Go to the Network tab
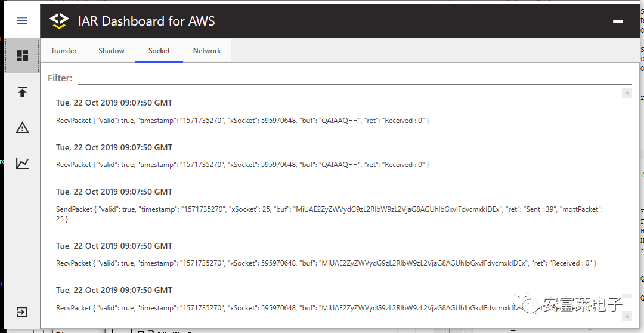This screenshot has height=333, width=644. 207,51
